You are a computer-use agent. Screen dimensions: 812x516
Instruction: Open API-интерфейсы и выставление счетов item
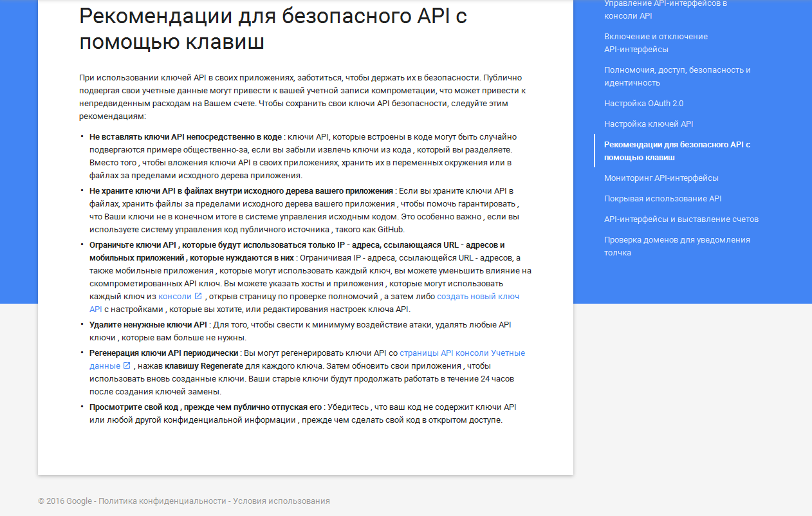[681, 219]
